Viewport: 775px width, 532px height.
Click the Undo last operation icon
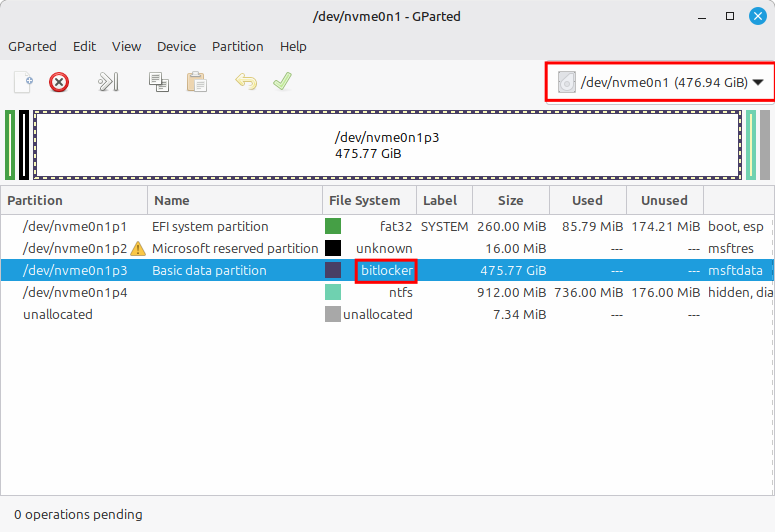[x=245, y=82]
